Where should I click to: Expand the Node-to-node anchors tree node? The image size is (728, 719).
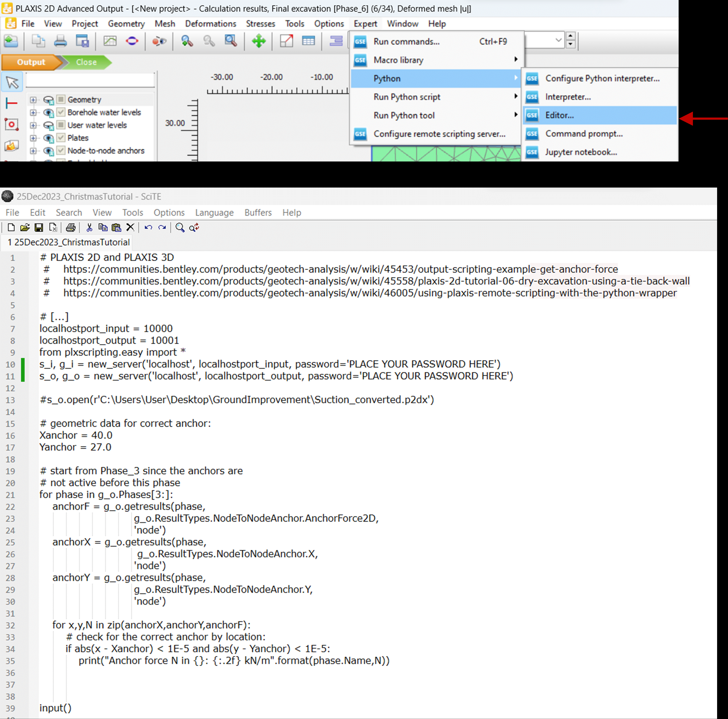[x=33, y=151]
